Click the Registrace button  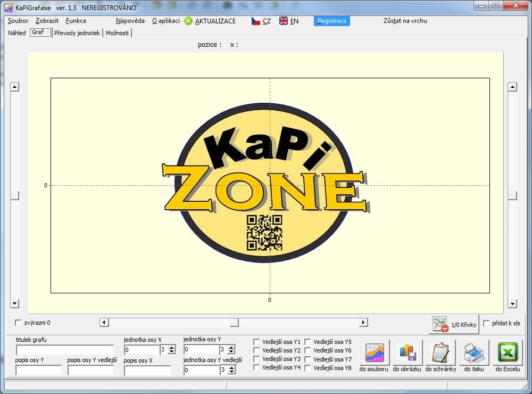pos(332,21)
